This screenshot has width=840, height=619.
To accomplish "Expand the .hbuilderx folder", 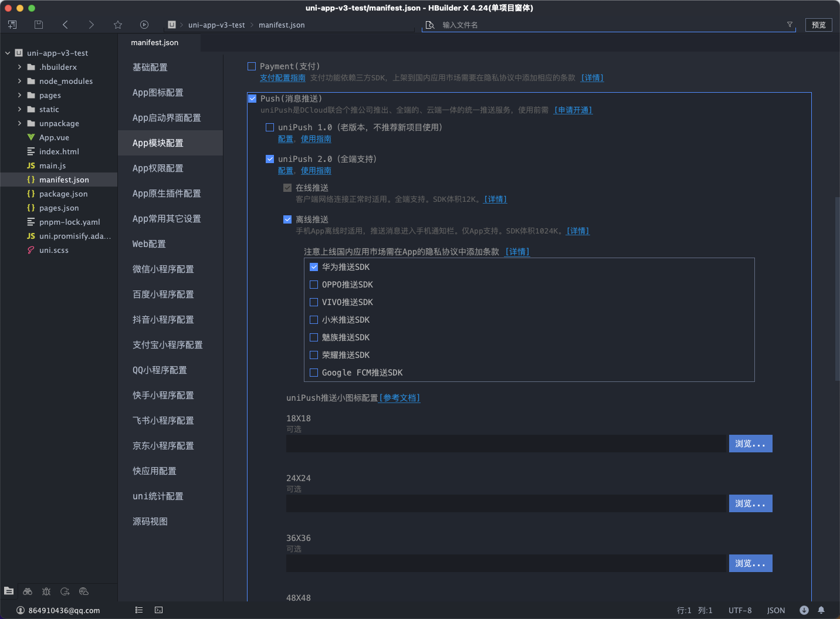I will click(x=19, y=67).
